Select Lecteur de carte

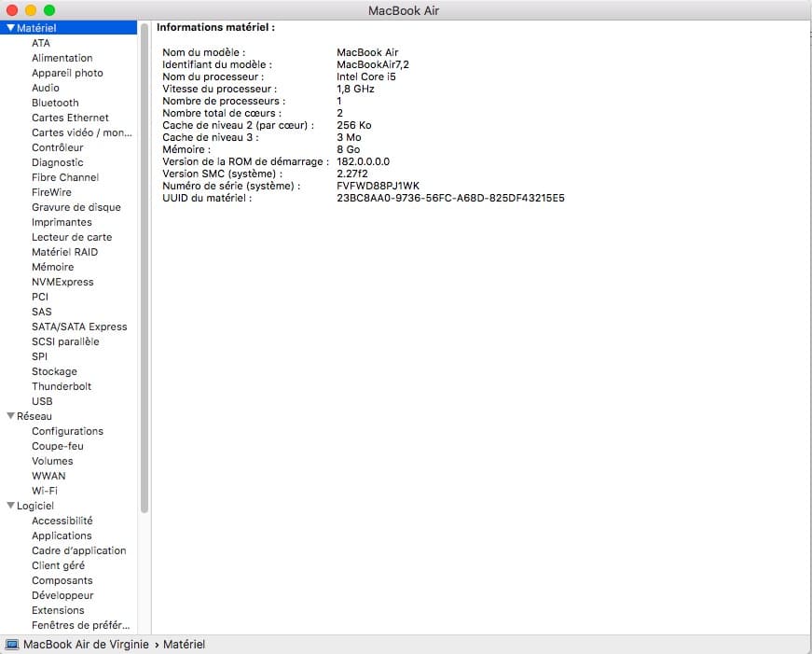[72, 237]
